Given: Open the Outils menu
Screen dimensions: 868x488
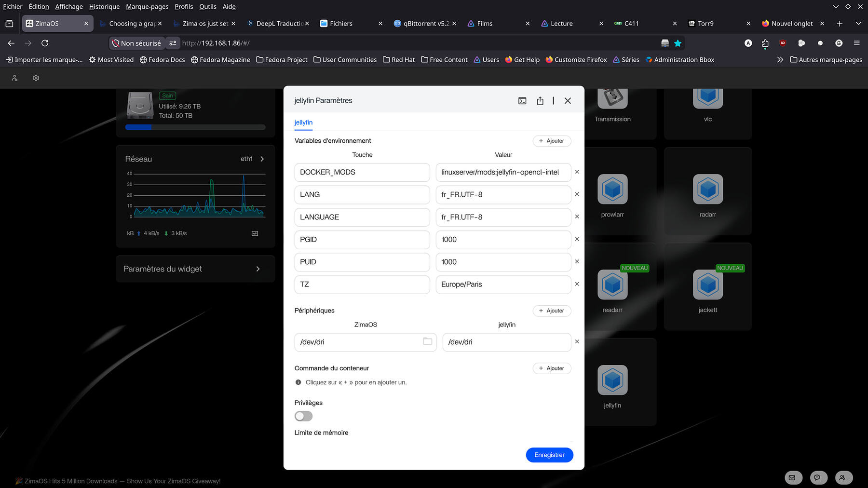Looking at the screenshot, I should (x=208, y=7).
